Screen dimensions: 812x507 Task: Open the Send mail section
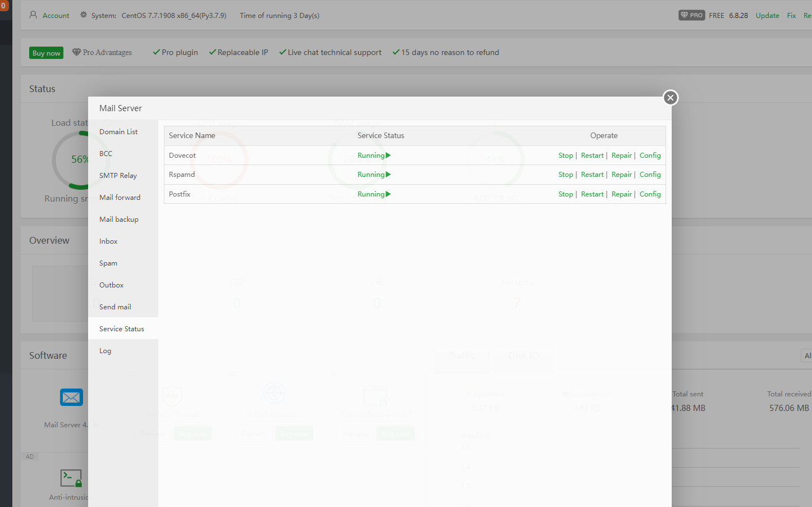click(115, 307)
